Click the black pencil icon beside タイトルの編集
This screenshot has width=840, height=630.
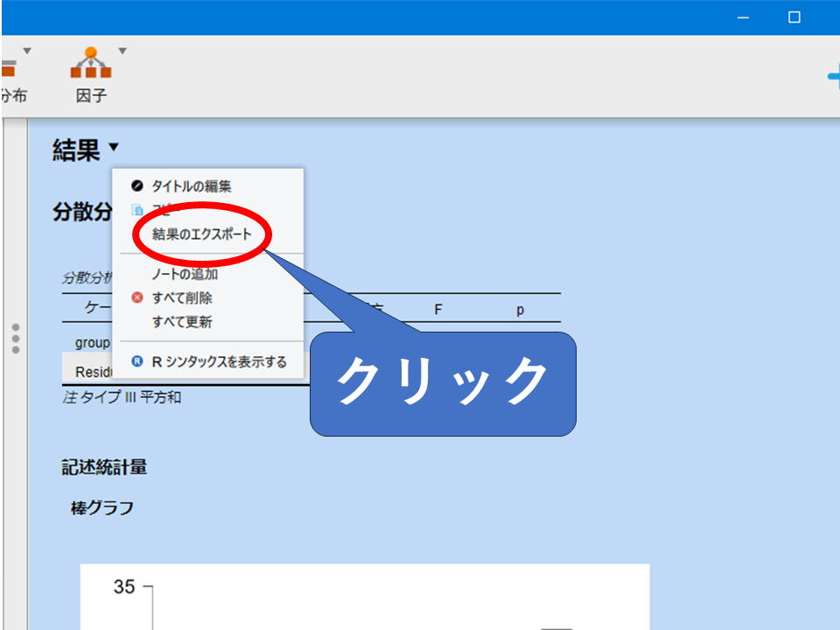point(136,186)
